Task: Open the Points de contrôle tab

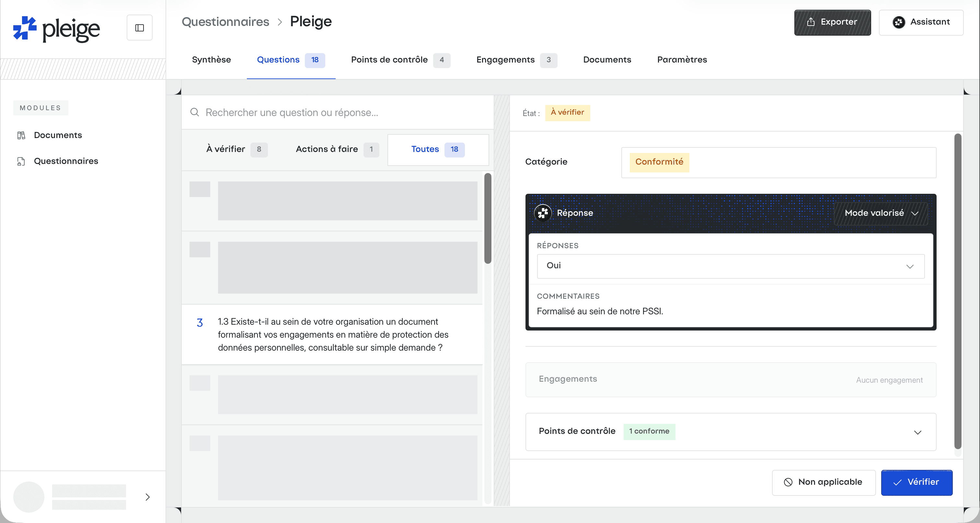Action: tap(400, 60)
